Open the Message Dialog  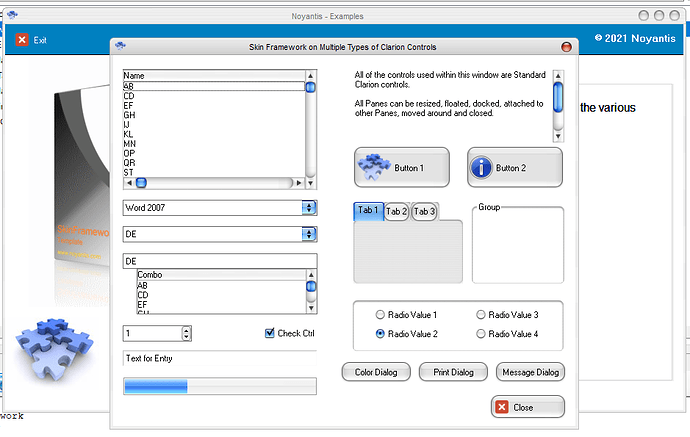530,372
